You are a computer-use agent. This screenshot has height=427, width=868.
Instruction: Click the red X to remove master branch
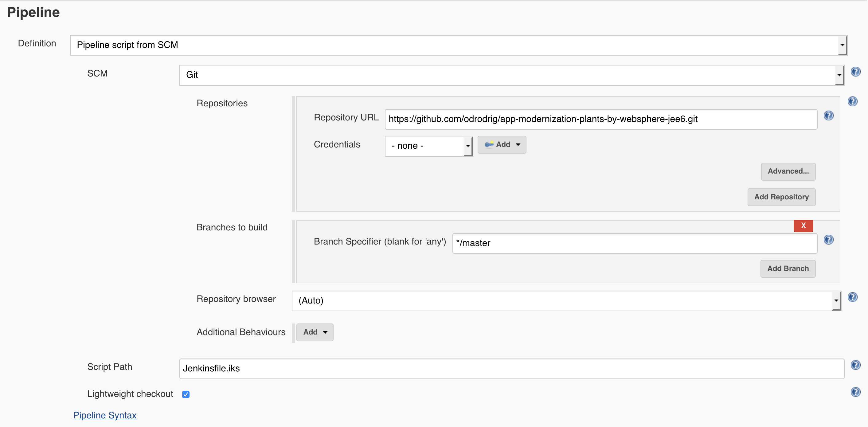pyautogui.click(x=804, y=226)
